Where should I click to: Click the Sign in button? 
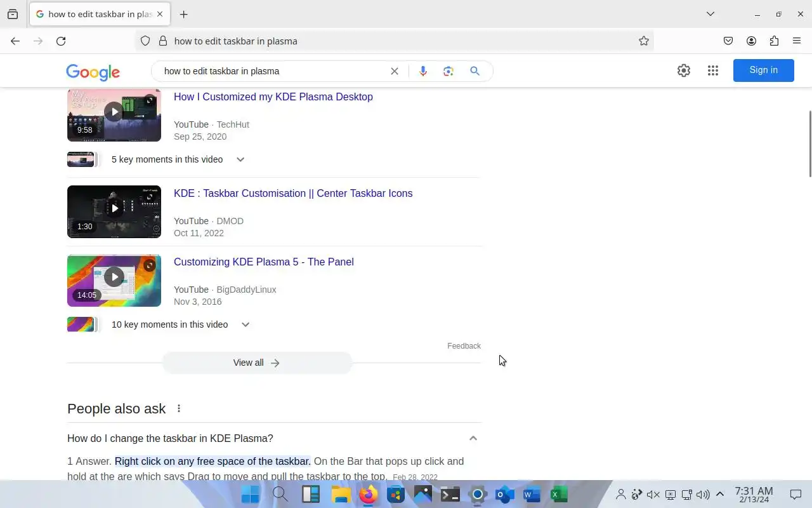coord(763,70)
